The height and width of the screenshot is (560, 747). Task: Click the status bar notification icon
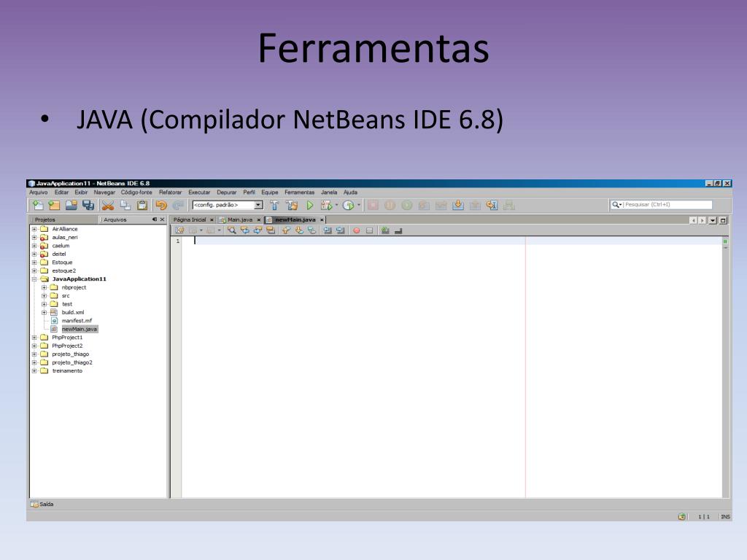coord(682,517)
